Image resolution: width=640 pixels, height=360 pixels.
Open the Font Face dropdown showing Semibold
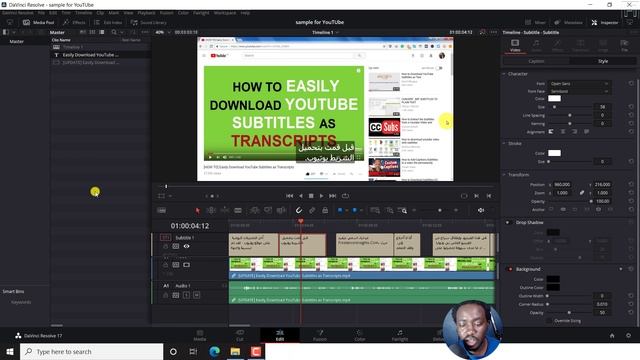tap(579, 91)
